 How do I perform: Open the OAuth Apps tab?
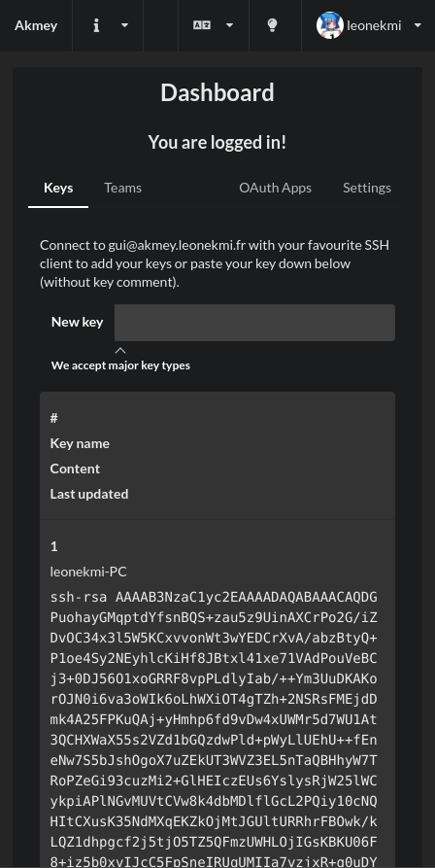275,189
